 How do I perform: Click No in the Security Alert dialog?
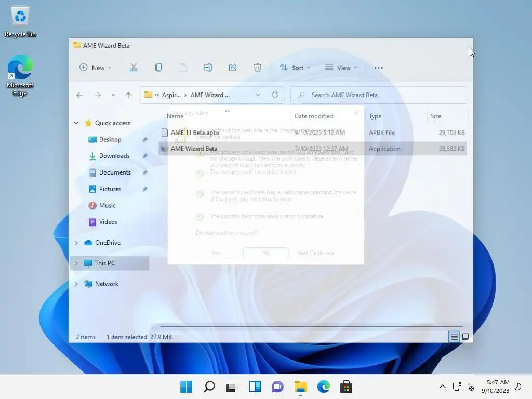[x=265, y=253]
